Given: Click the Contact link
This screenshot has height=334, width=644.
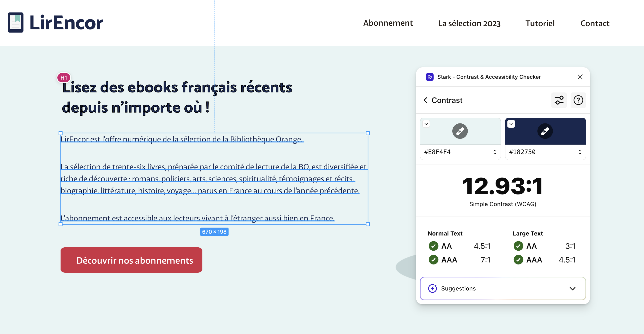Looking at the screenshot, I should click(595, 23).
